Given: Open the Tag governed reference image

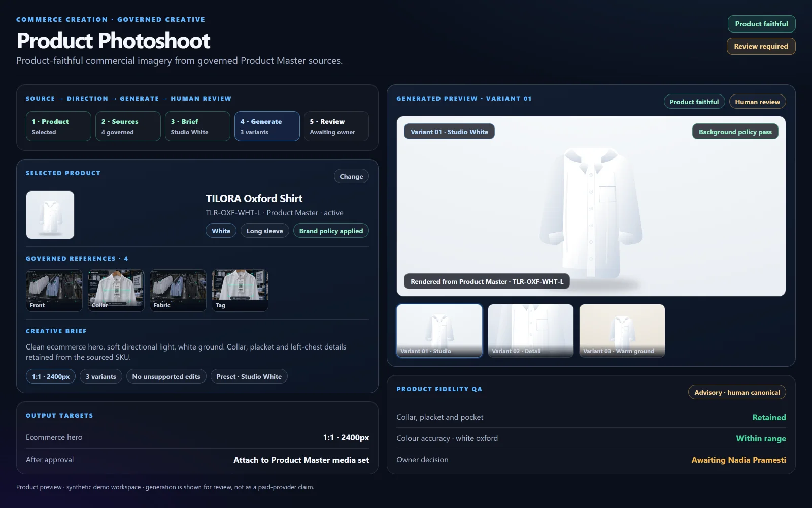Looking at the screenshot, I should (x=240, y=291).
